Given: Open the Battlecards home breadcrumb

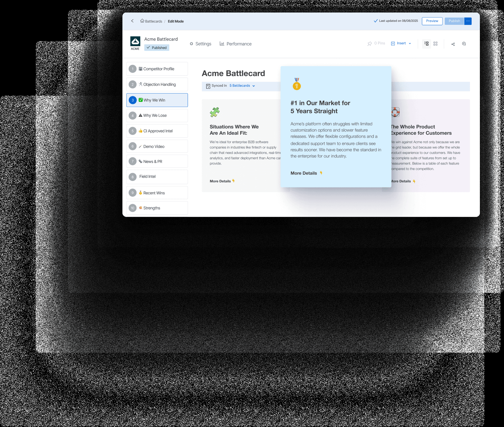Looking at the screenshot, I should coord(151,21).
